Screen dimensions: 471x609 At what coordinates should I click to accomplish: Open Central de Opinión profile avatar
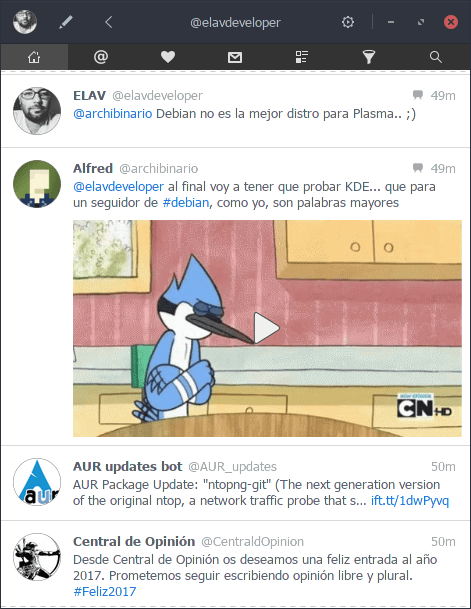coord(37,557)
